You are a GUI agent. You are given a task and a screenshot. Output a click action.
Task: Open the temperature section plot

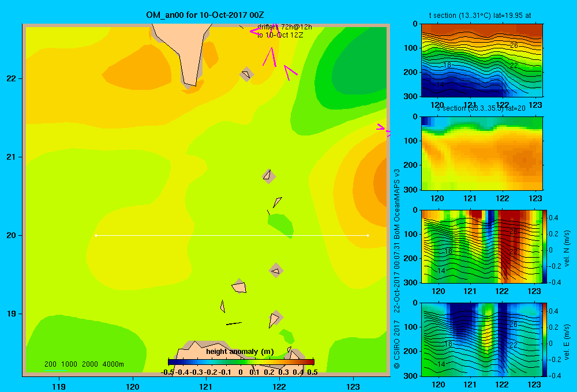pyautogui.click(x=482, y=61)
